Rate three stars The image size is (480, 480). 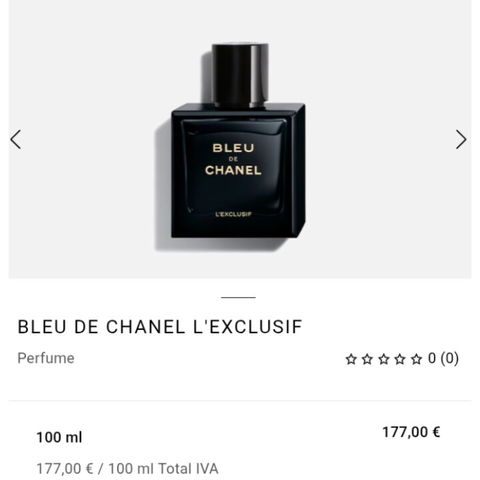[384, 359]
